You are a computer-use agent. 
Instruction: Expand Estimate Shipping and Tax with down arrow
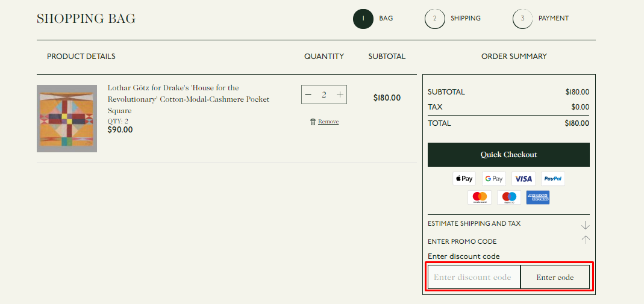coord(586,225)
